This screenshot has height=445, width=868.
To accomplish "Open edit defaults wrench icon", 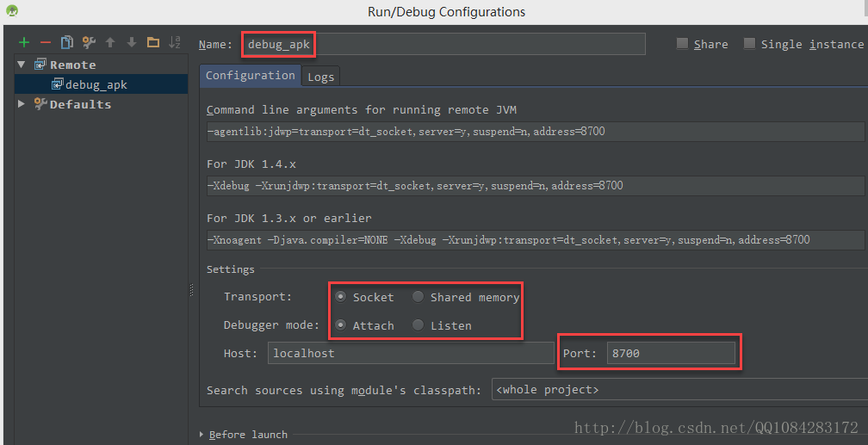I will coord(89,42).
